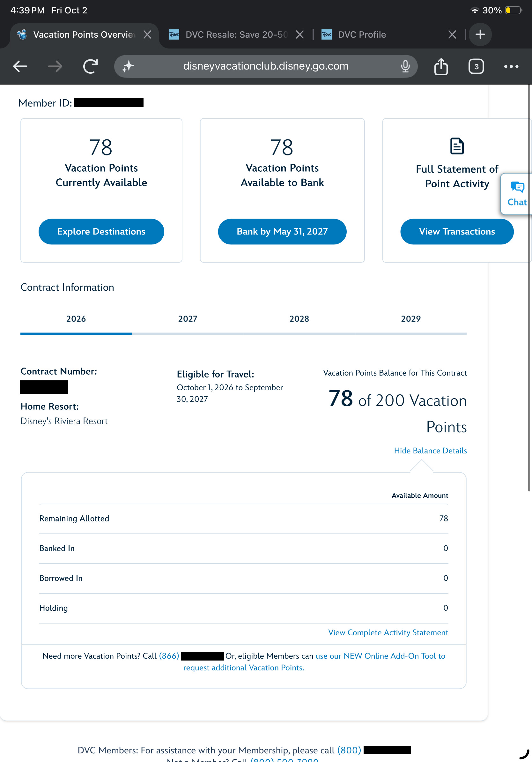Click Bank by May 31, 2027 button
The height and width of the screenshot is (762, 532).
pos(282,231)
